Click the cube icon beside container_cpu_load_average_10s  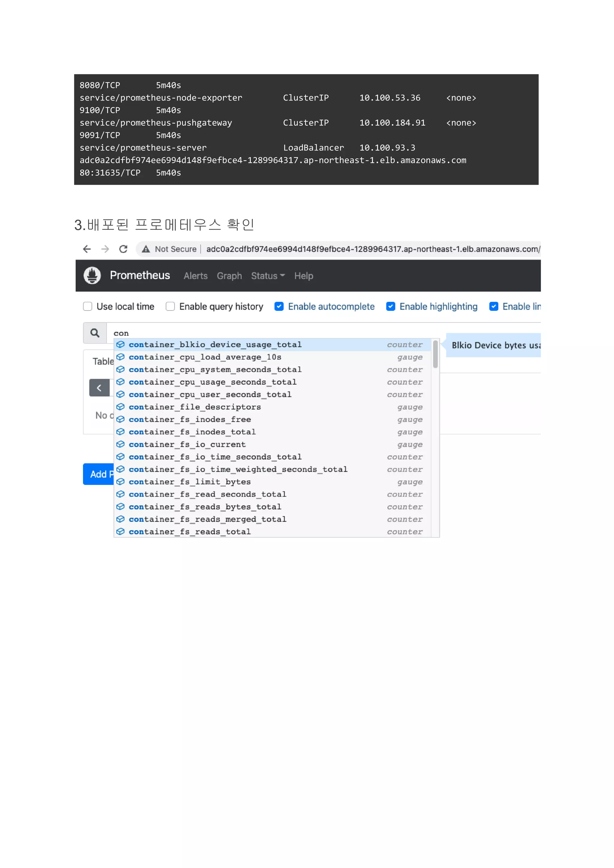pos(120,357)
